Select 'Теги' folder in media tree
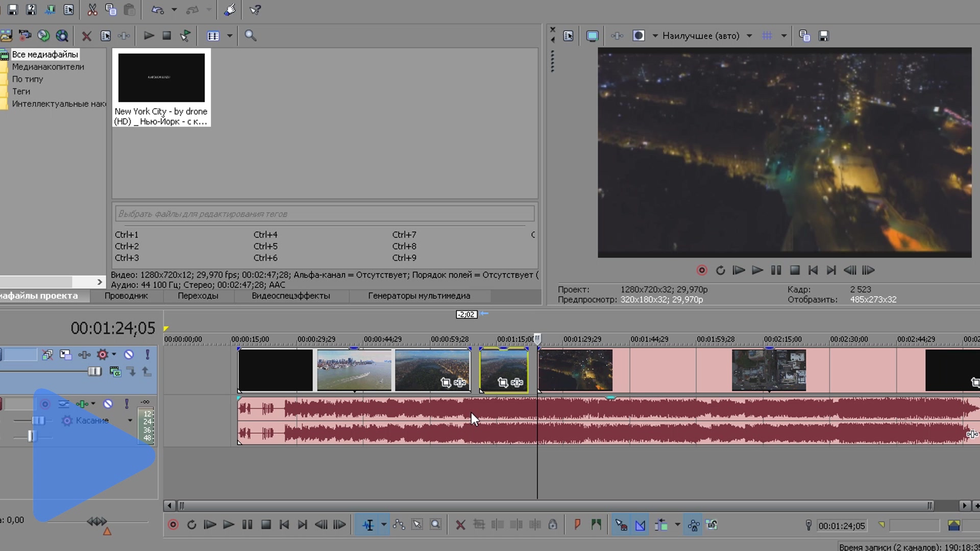Image resolution: width=980 pixels, height=551 pixels. coord(21,91)
